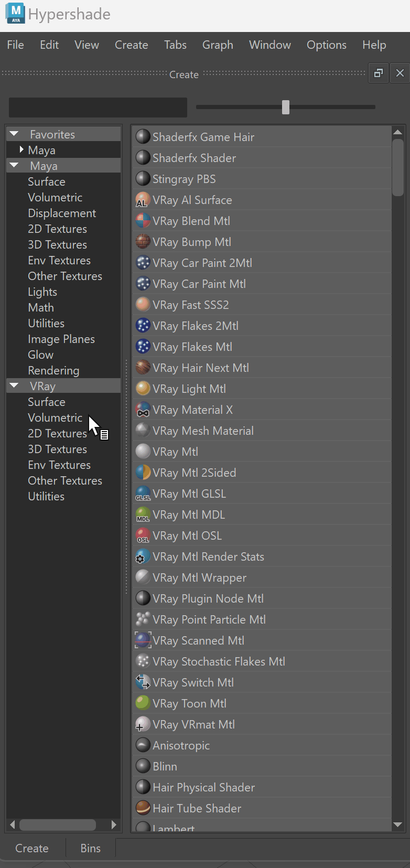Select Lights under Maya category
This screenshot has width=410, height=868.
tap(42, 292)
